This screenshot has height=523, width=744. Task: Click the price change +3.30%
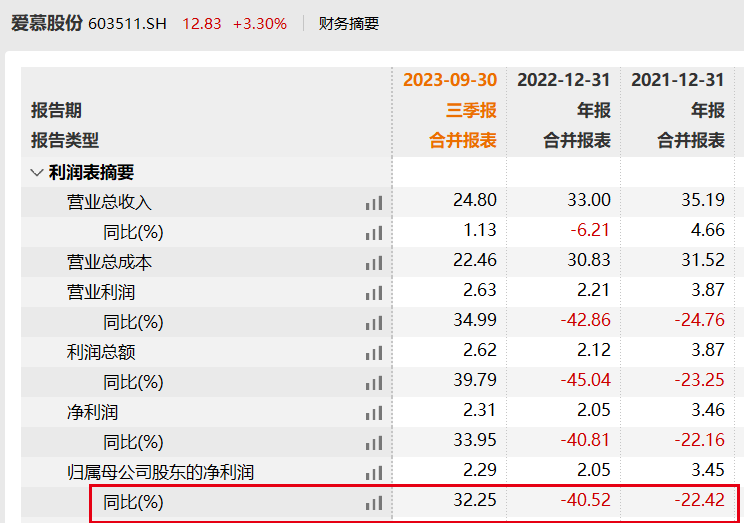(x=260, y=24)
